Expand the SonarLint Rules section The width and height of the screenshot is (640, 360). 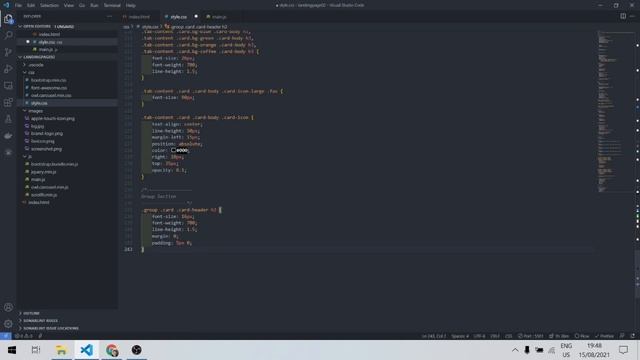tap(68, 321)
